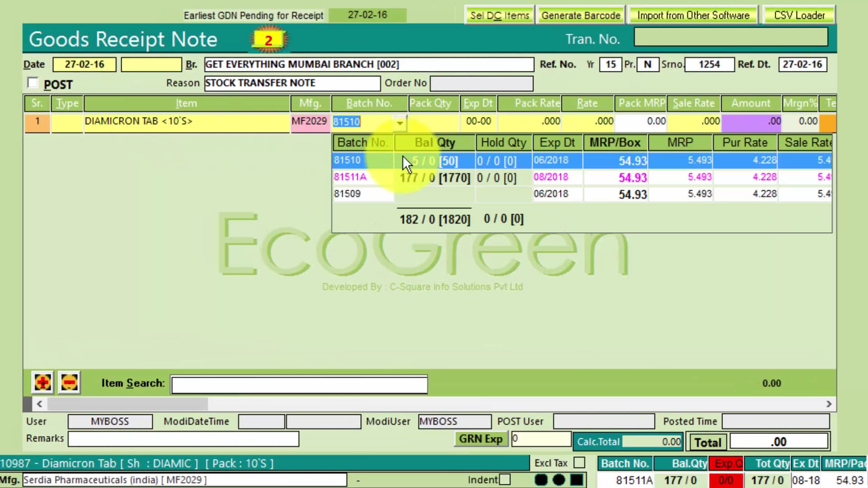Click the red plus add row icon

point(42,383)
